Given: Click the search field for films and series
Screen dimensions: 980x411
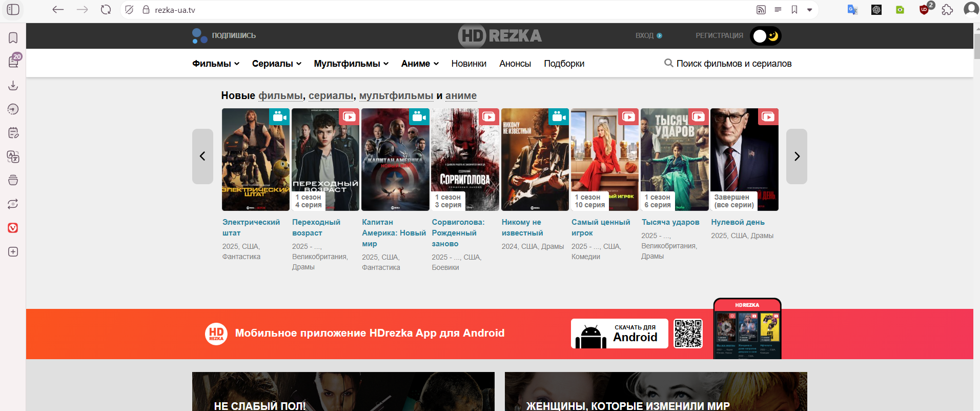Looking at the screenshot, I should coord(728,64).
